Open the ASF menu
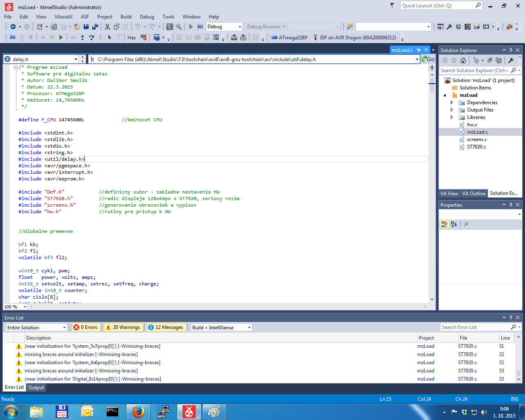Screen dimensions: 525x420 coord(85,17)
